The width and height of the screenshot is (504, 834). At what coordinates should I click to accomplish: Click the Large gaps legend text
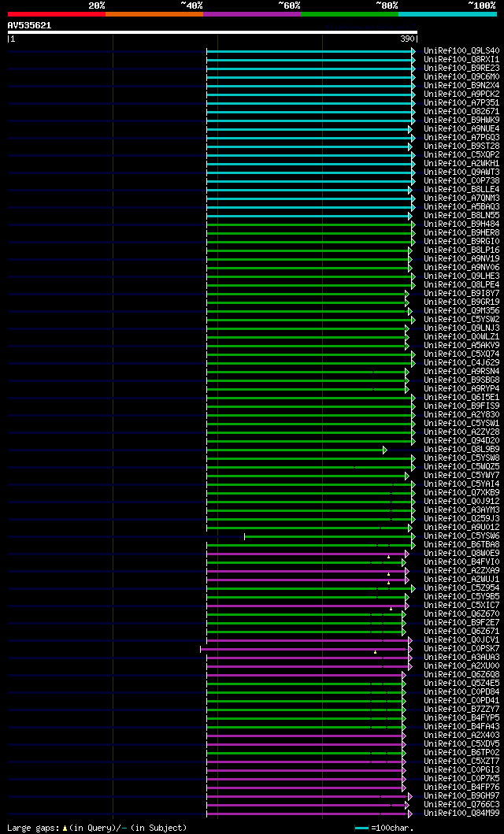pos(98,828)
